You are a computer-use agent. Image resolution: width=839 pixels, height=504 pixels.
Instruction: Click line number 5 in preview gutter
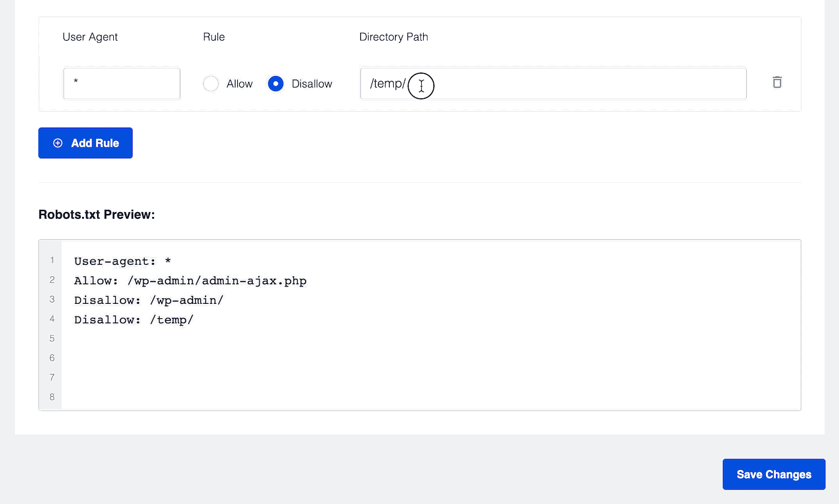pyautogui.click(x=52, y=339)
